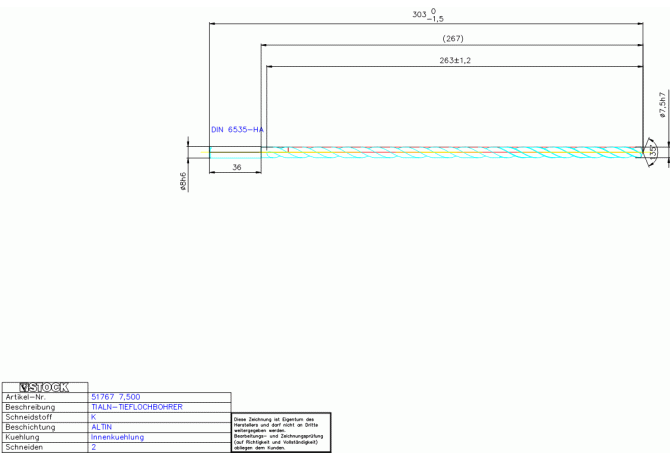Select the 36 shank length dimension
This screenshot has width=670, height=460.
[x=236, y=167]
